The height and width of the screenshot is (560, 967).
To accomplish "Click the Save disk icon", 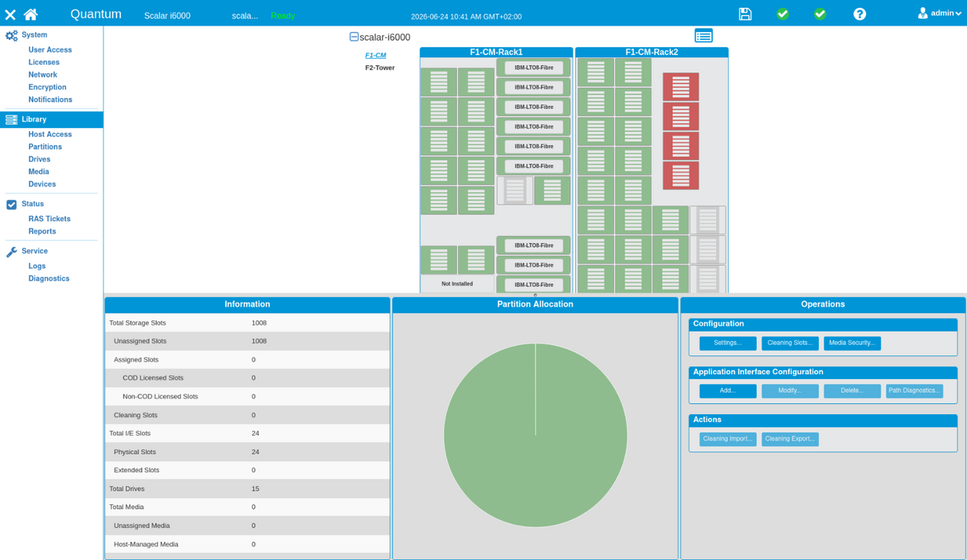I will [745, 14].
